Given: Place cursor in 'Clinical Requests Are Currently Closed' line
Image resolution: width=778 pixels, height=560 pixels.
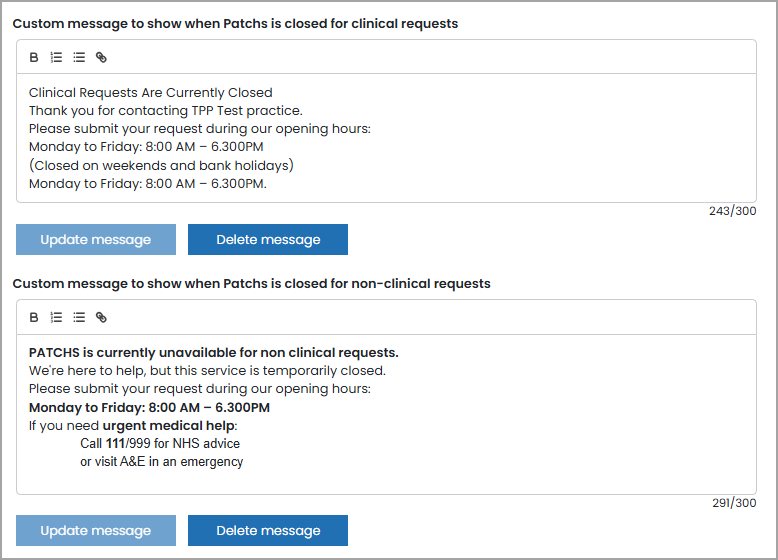Looking at the screenshot, I should (x=151, y=93).
